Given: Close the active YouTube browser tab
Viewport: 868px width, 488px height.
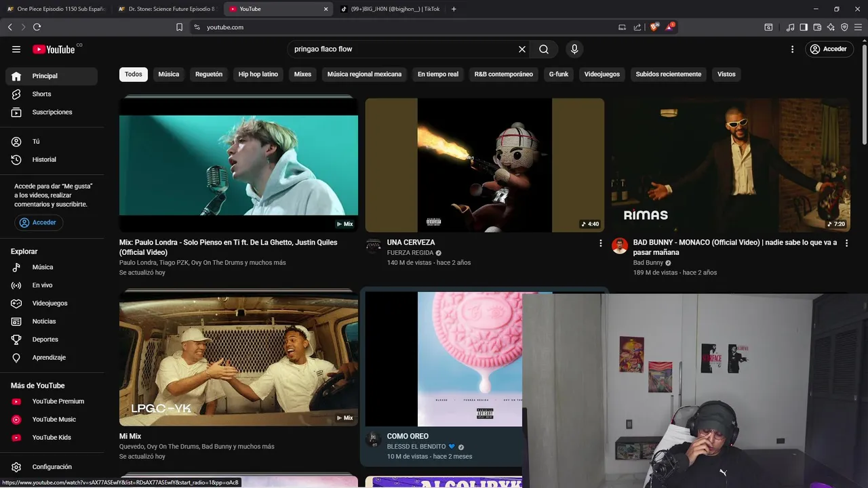Looking at the screenshot, I should point(325,9).
